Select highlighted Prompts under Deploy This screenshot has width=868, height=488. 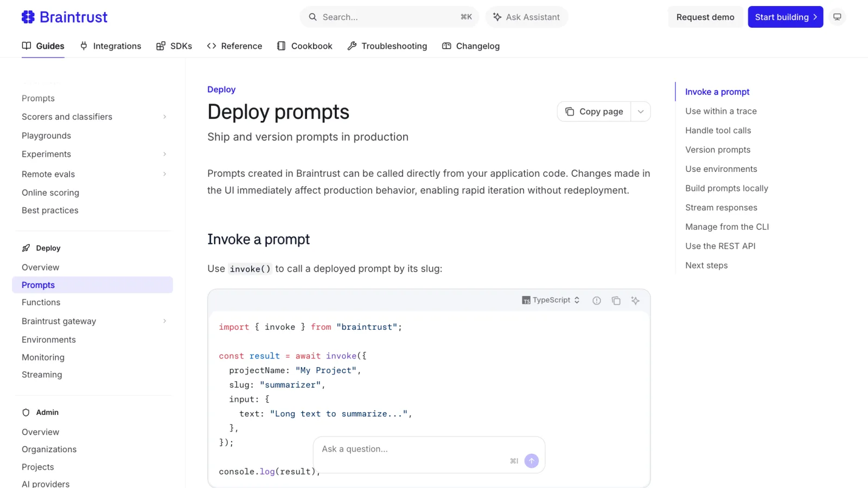92,285
